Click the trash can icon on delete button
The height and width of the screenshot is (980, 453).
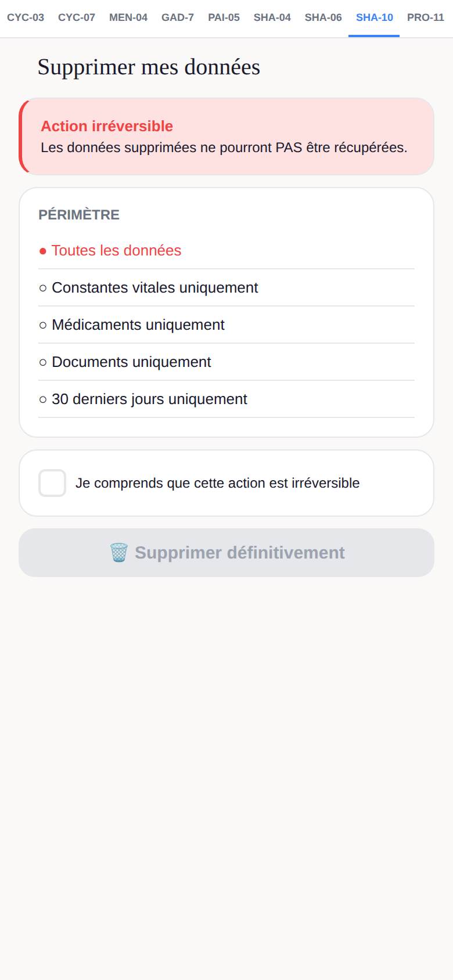[118, 553]
